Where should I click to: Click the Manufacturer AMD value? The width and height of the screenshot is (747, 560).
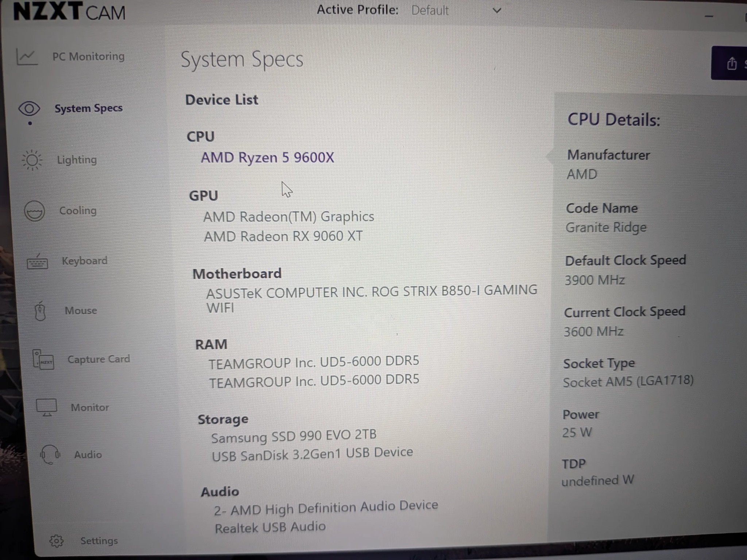(582, 174)
